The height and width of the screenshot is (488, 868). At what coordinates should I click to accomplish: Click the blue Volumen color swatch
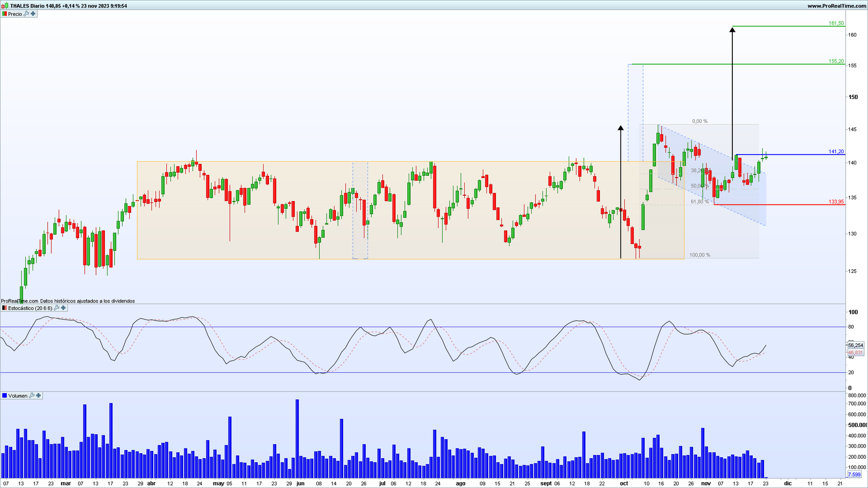pyautogui.click(x=4, y=395)
